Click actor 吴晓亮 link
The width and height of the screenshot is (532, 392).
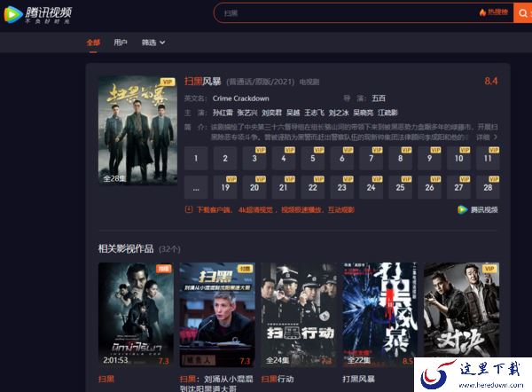(x=363, y=113)
